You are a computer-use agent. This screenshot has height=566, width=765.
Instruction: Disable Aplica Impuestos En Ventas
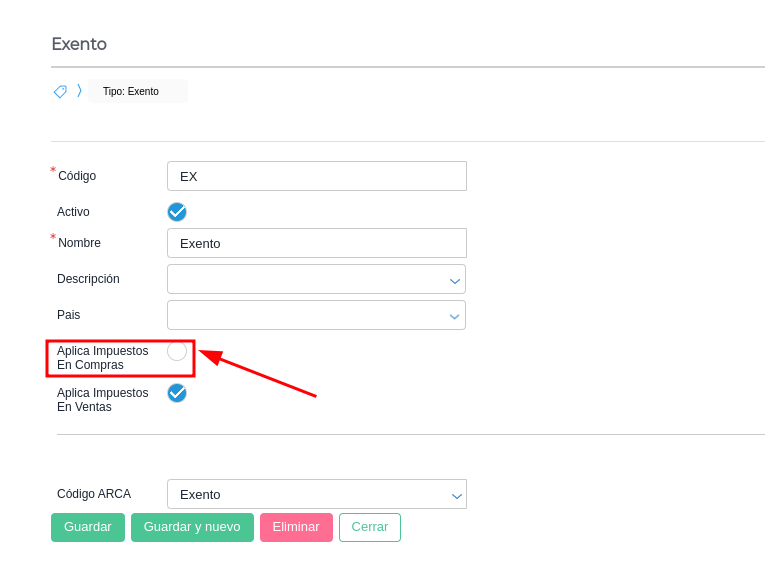pos(177,393)
